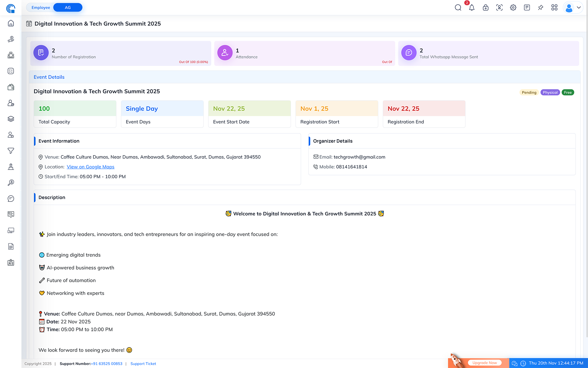The image size is (588, 368).
Task: Open the Support Ticket link in the footer
Action: point(143,363)
